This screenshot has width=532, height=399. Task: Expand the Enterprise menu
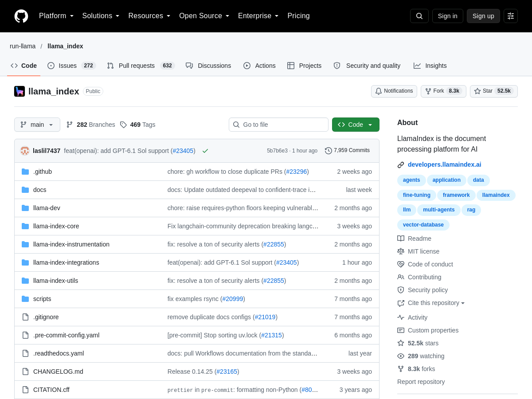click(x=258, y=16)
